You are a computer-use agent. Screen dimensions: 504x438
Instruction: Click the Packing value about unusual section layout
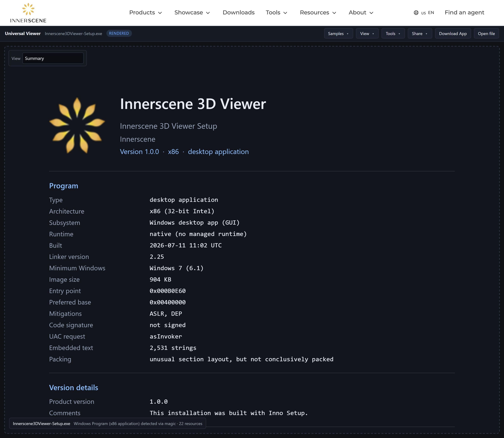tap(241, 359)
